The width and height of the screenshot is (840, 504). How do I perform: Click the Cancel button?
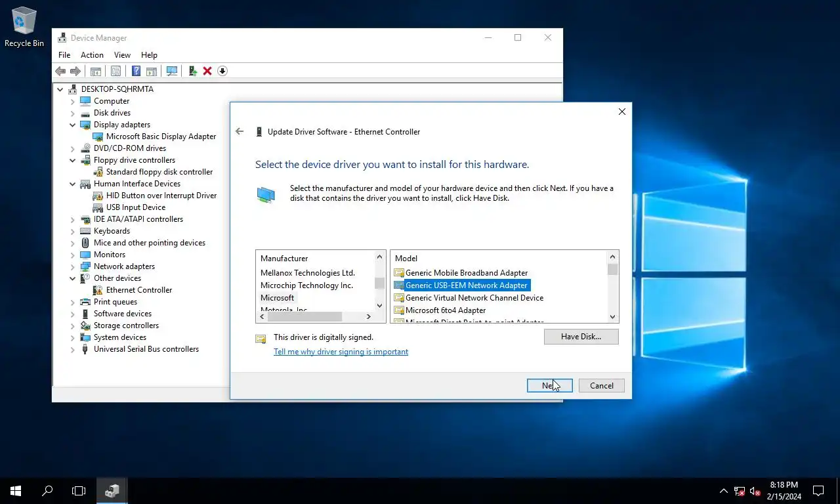[601, 386]
